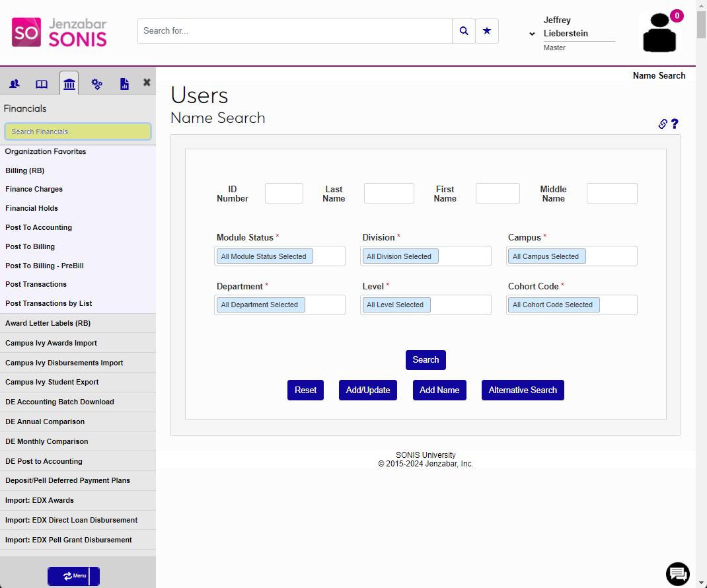Click the search magnifier in the top bar
Image resolution: width=707 pixels, height=588 pixels.
click(x=463, y=30)
